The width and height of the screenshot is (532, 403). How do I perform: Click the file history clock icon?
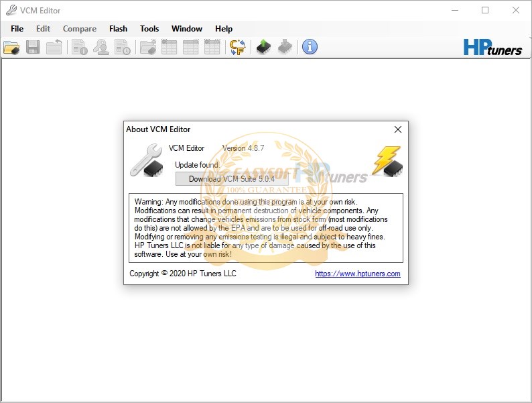tap(123, 47)
